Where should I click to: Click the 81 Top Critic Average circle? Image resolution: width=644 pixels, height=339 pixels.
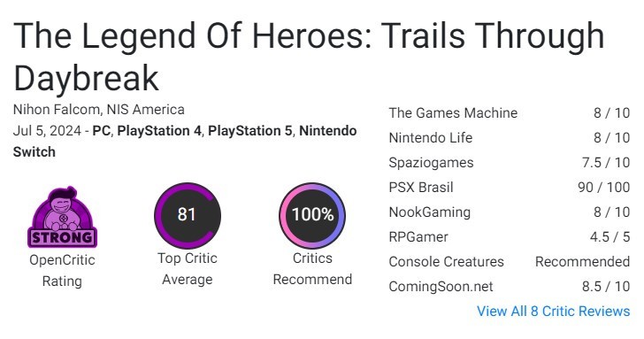(x=188, y=216)
